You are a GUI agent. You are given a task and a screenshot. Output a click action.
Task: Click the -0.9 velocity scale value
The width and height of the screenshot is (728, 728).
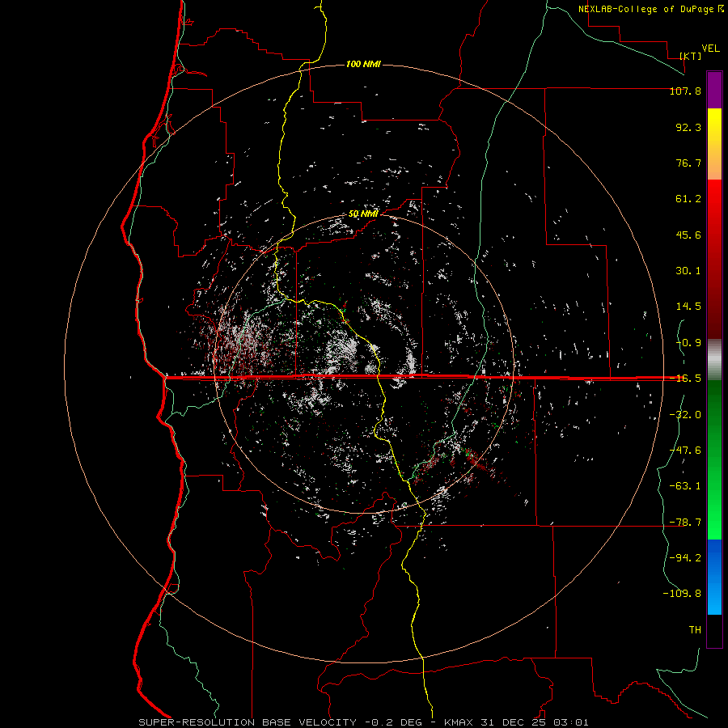point(688,343)
